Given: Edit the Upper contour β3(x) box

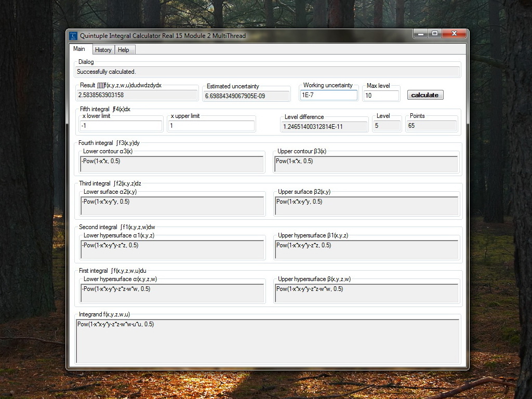Looking at the screenshot, I should (366, 164).
